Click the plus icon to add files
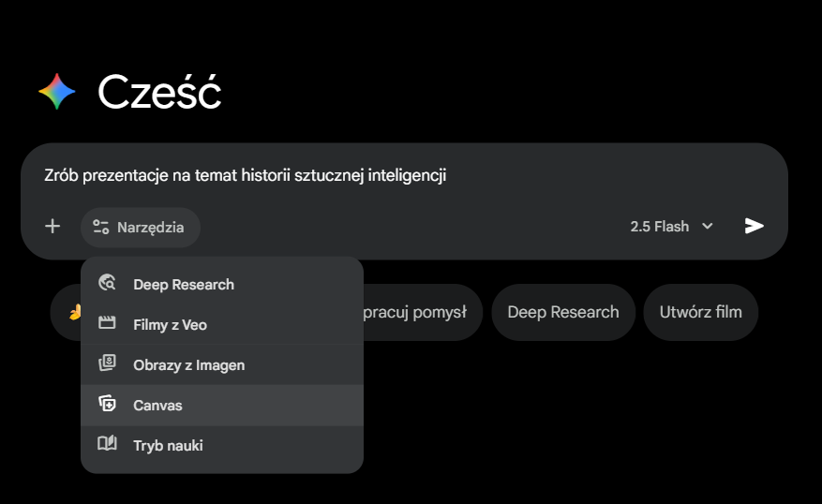This screenshot has width=822, height=504. (x=52, y=226)
